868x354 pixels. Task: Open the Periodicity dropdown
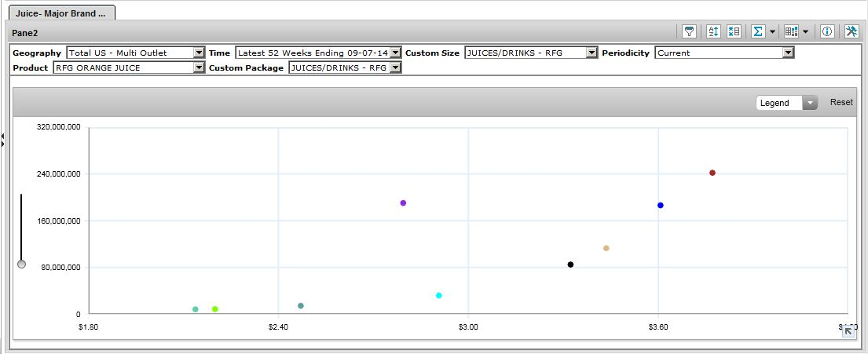[788, 53]
